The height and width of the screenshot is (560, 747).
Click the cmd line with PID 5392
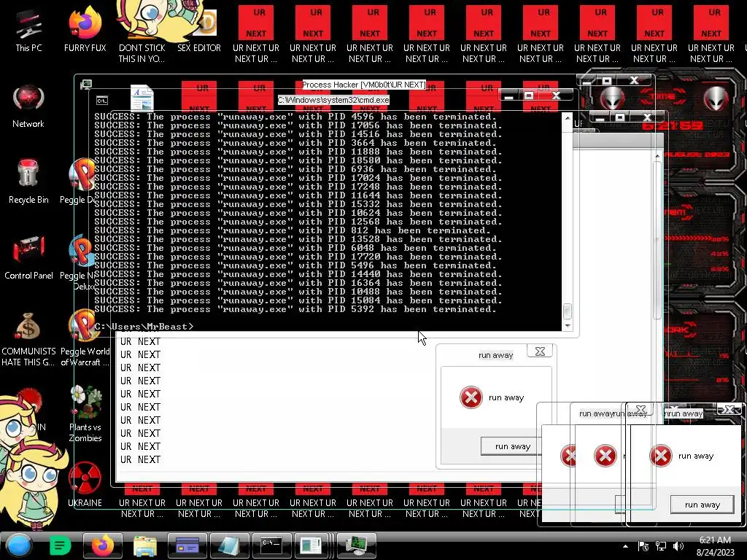(295, 309)
